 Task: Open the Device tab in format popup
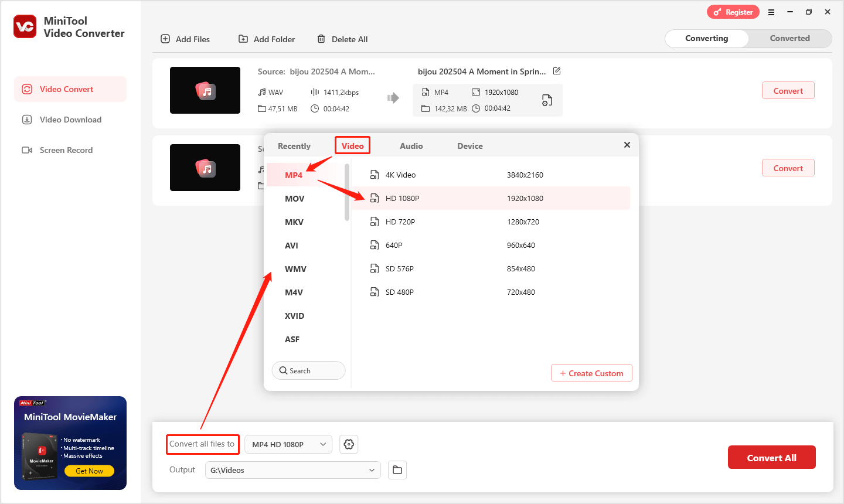(x=470, y=146)
